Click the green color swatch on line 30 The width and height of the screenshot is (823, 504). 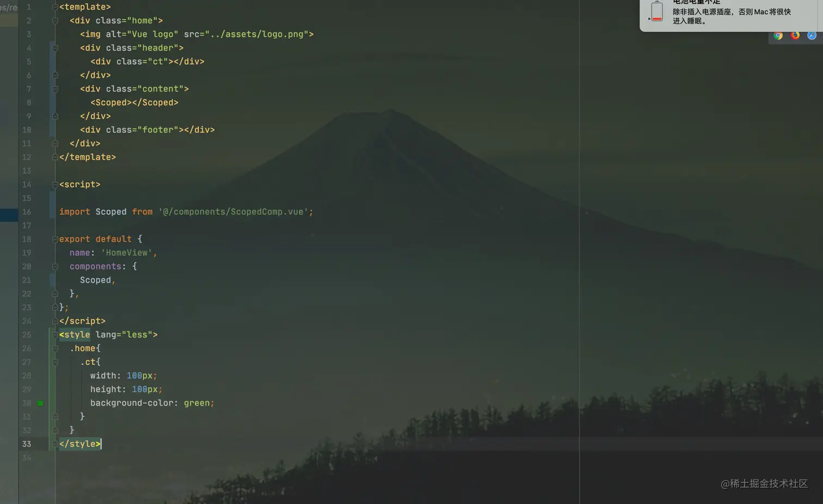40,403
